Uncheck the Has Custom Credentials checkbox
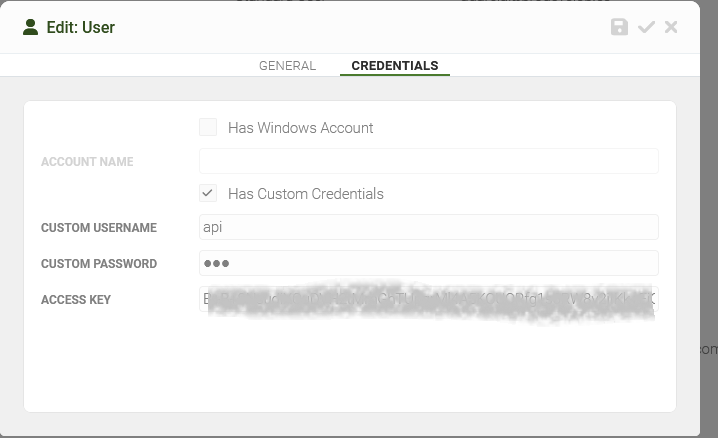718x438 pixels. point(208,193)
